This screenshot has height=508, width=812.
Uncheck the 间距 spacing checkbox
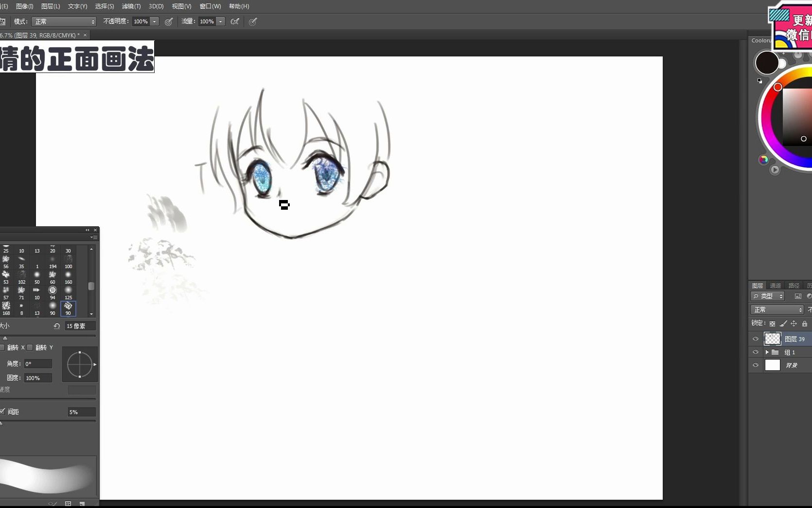(2, 412)
